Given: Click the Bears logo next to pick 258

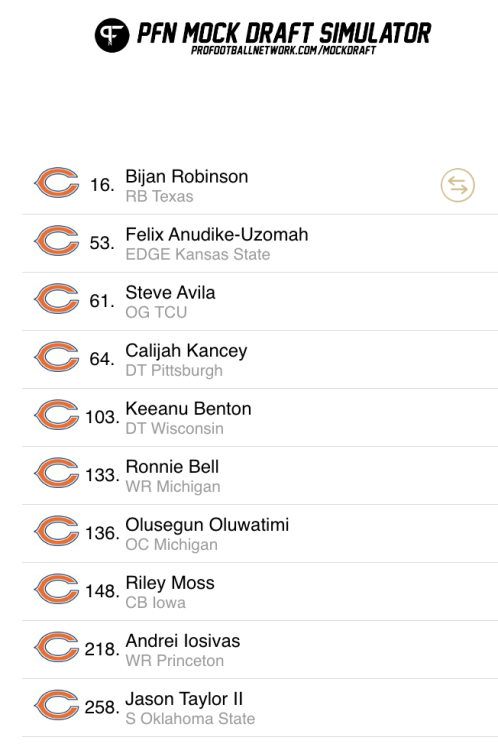Looking at the screenshot, I should 56,705.
